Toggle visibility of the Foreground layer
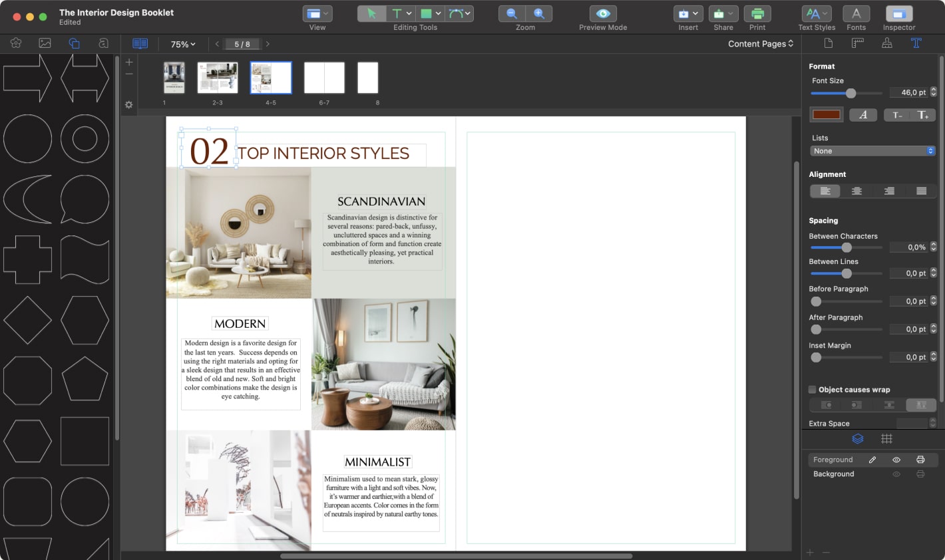The height and width of the screenshot is (560, 945). click(x=896, y=460)
